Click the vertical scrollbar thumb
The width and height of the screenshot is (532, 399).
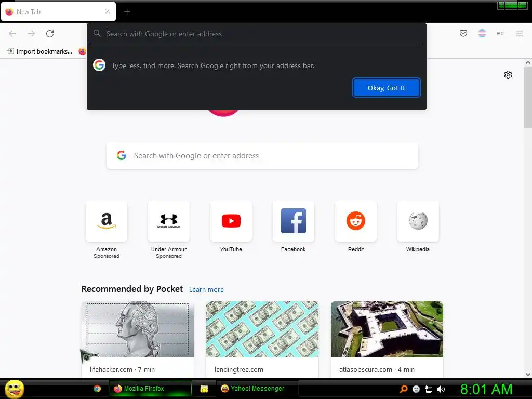pyautogui.click(x=528, y=97)
